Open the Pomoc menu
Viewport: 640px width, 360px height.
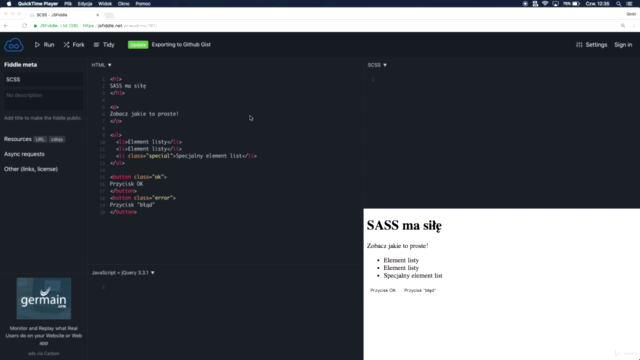click(143, 4)
